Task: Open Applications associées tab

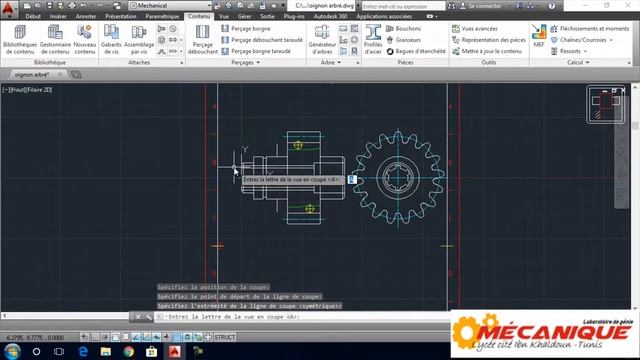Action: click(384, 16)
